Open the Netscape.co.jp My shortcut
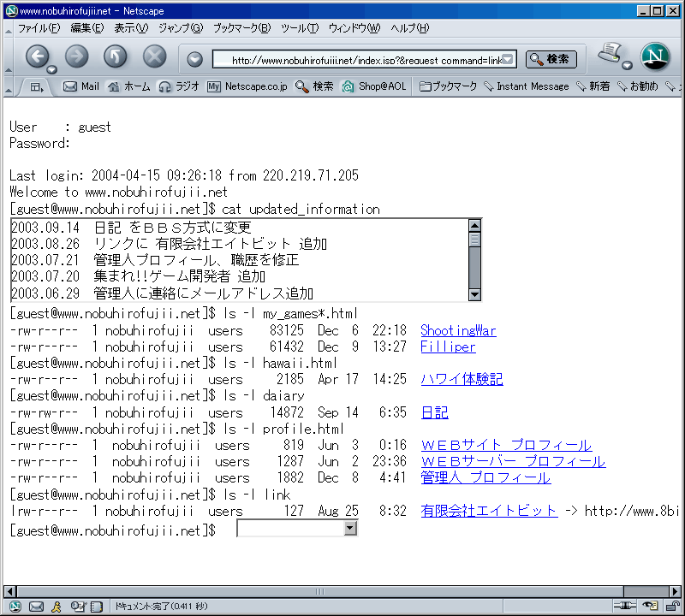685x616 pixels. tap(247, 86)
